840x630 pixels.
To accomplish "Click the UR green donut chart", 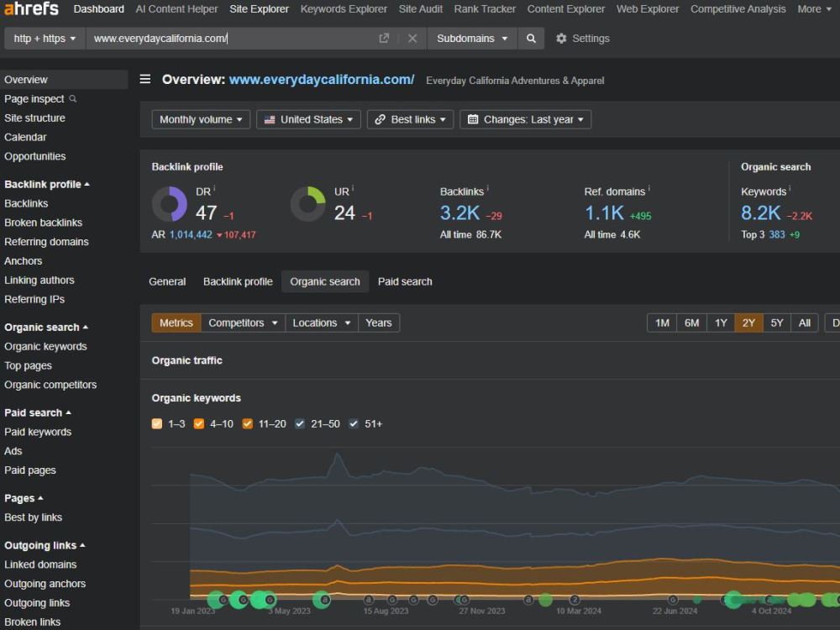I will point(308,203).
